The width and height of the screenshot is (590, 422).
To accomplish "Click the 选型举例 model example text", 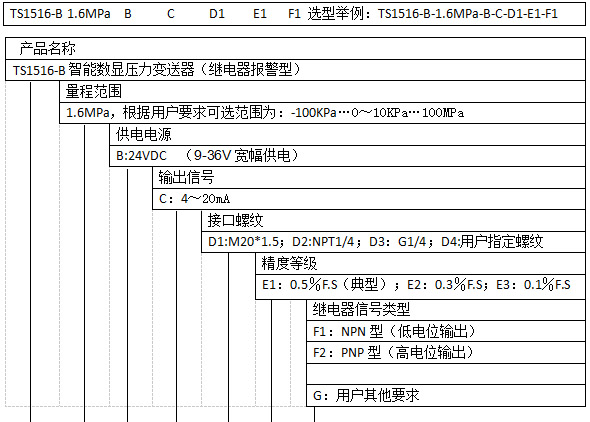I will [x=432, y=14].
